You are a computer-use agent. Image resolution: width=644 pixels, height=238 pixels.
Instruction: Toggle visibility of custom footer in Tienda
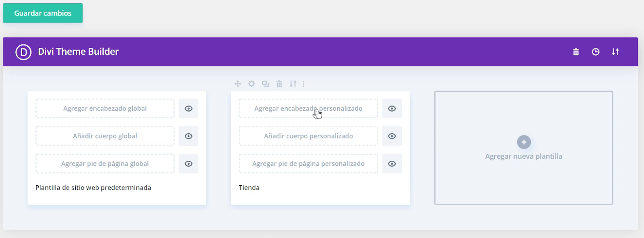pyautogui.click(x=392, y=164)
